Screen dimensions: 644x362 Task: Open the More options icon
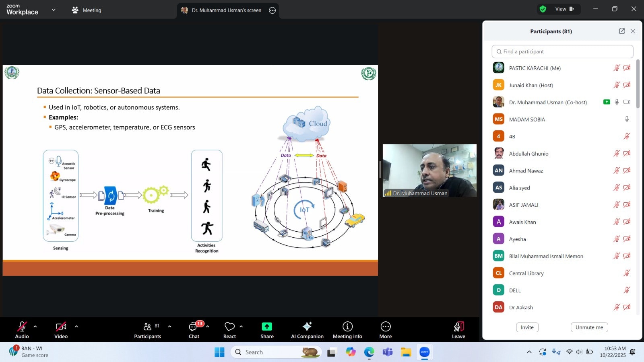[x=385, y=327]
